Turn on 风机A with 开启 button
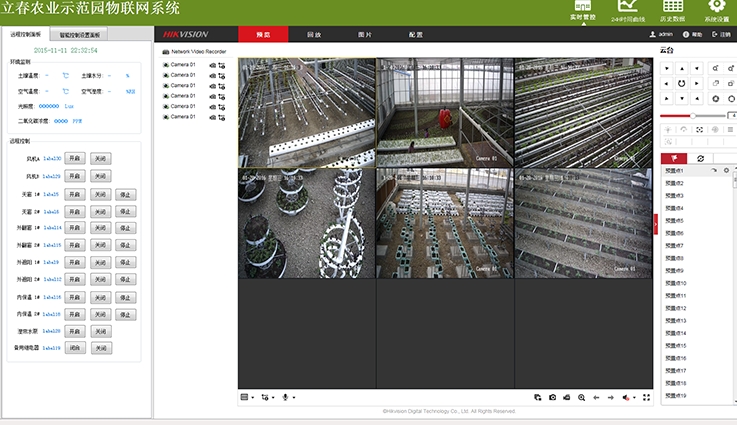This screenshot has height=425, width=737. pos(74,159)
